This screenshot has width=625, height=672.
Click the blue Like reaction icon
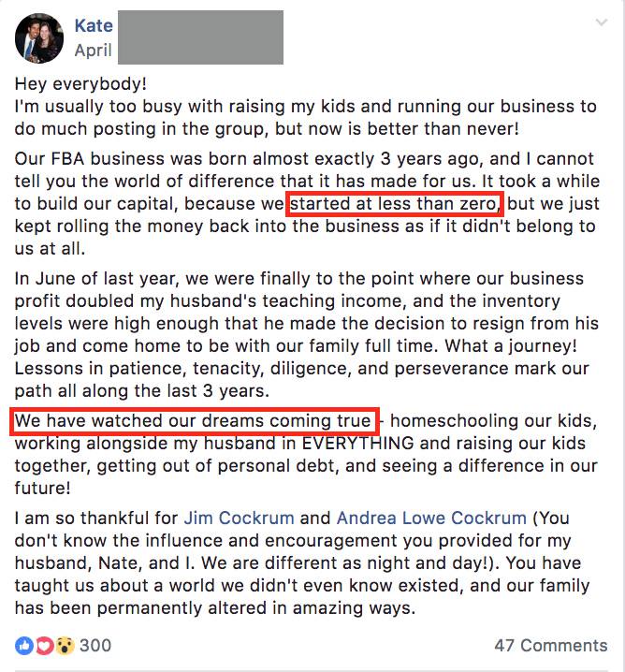coord(24,646)
